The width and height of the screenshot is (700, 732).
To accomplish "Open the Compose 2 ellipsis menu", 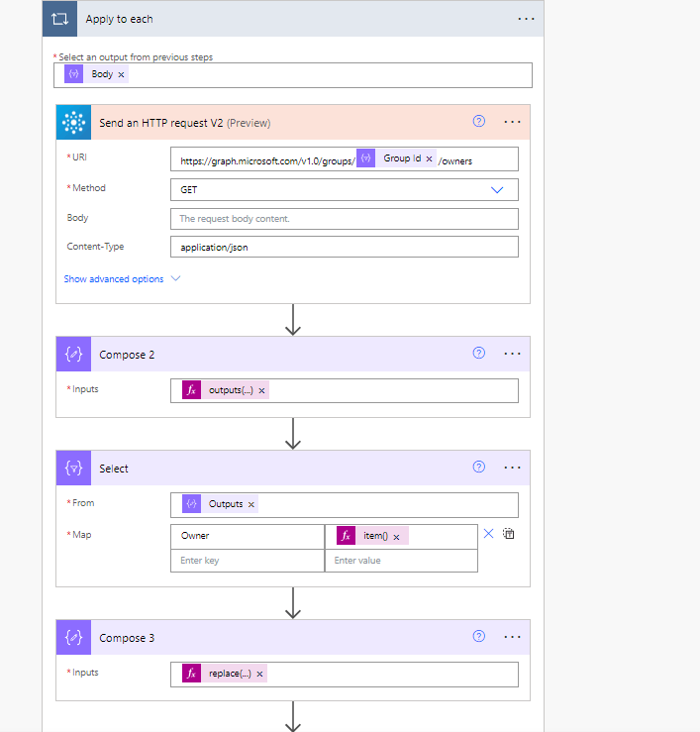I will pos(512,354).
